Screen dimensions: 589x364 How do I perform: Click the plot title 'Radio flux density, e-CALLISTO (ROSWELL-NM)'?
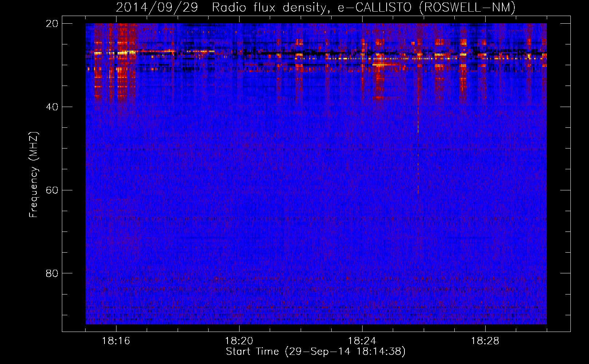[x=364, y=8]
